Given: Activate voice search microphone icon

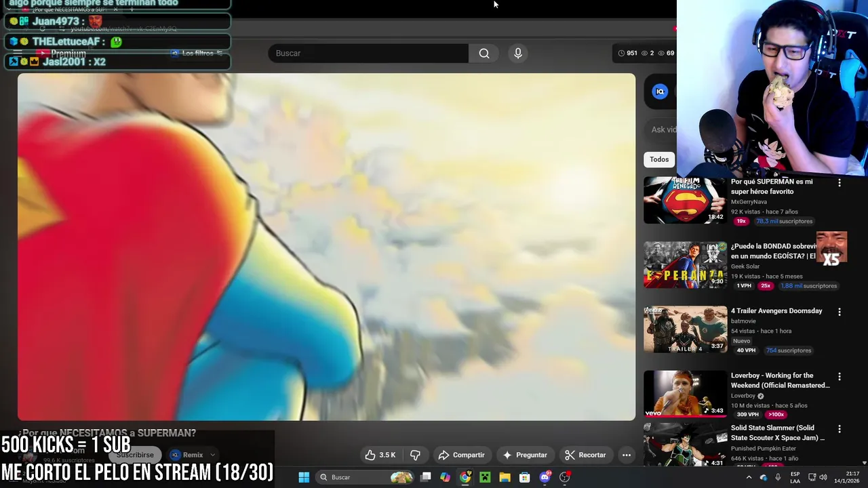Looking at the screenshot, I should point(518,54).
